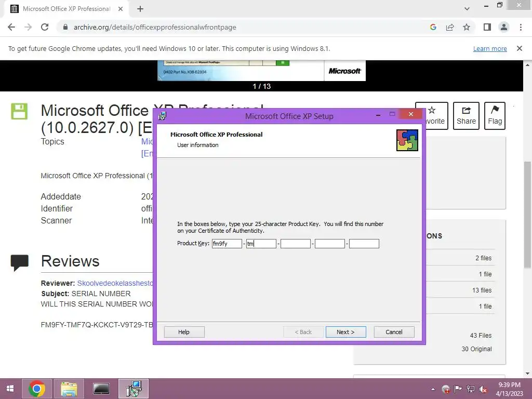This screenshot has width=532, height=399.
Task: Click the Help button in setup dialog
Action: 184,332
